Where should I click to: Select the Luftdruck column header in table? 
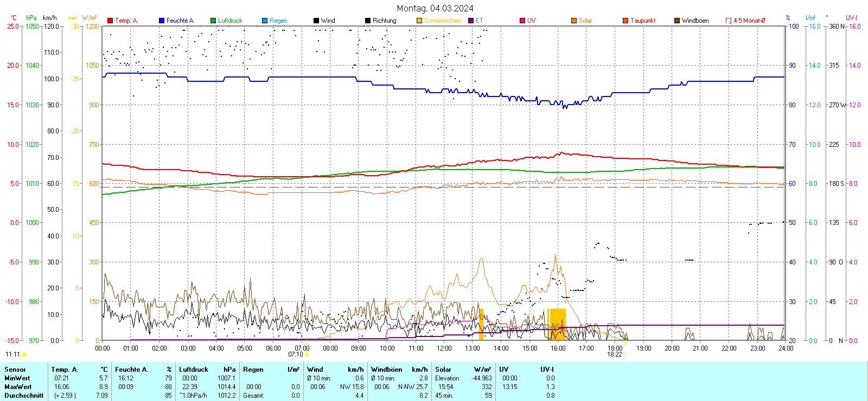click(x=194, y=370)
